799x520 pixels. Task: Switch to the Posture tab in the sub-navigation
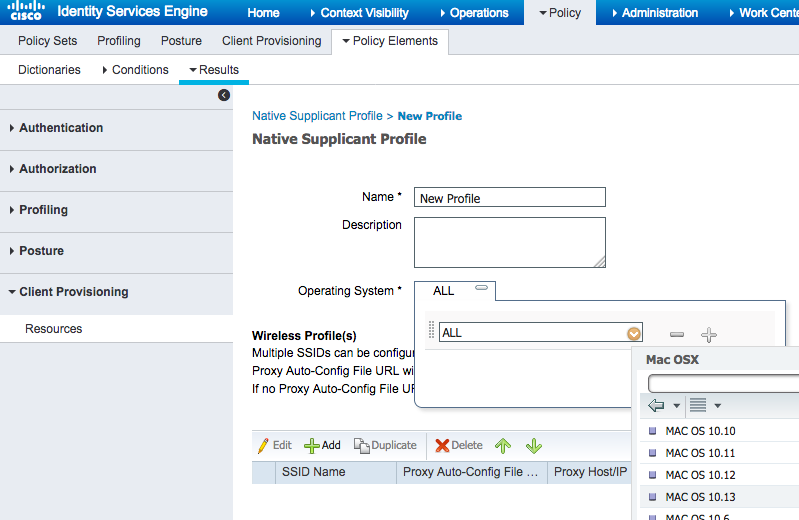tap(181, 41)
